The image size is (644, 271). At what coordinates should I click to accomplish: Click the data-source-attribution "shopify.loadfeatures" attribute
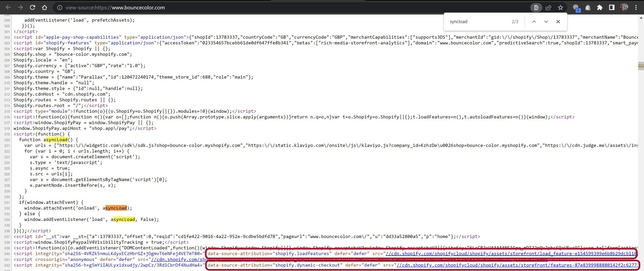tap(270, 254)
